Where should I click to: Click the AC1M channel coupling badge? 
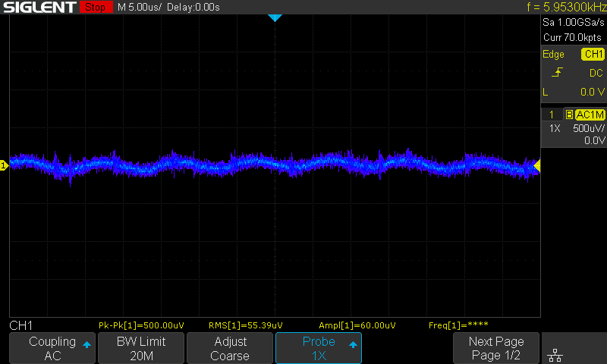point(590,115)
